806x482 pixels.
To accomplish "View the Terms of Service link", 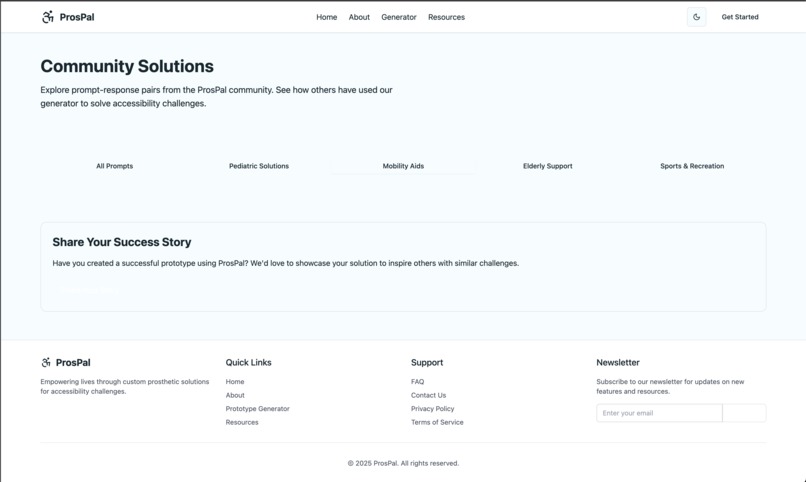I will pyautogui.click(x=437, y=422).
